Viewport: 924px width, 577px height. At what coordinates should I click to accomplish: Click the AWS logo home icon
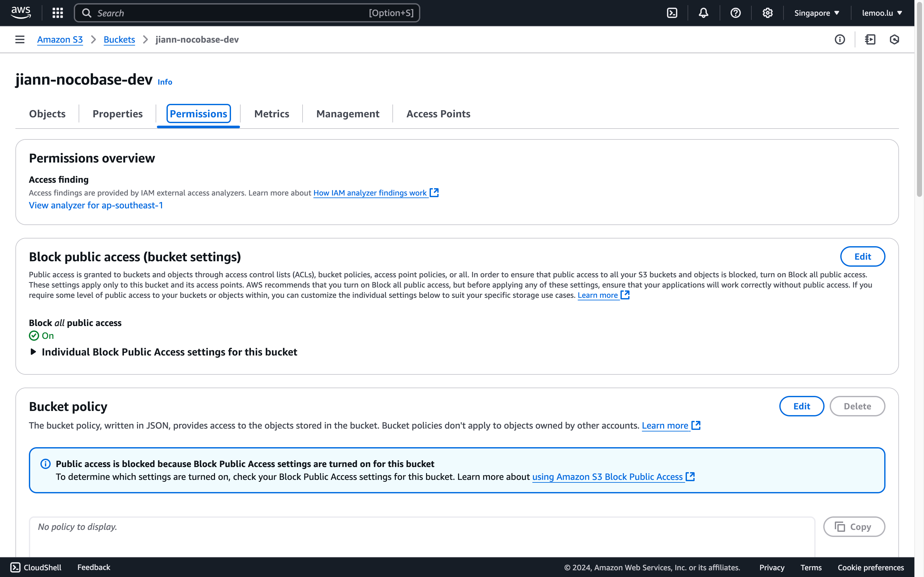(21, 13)
